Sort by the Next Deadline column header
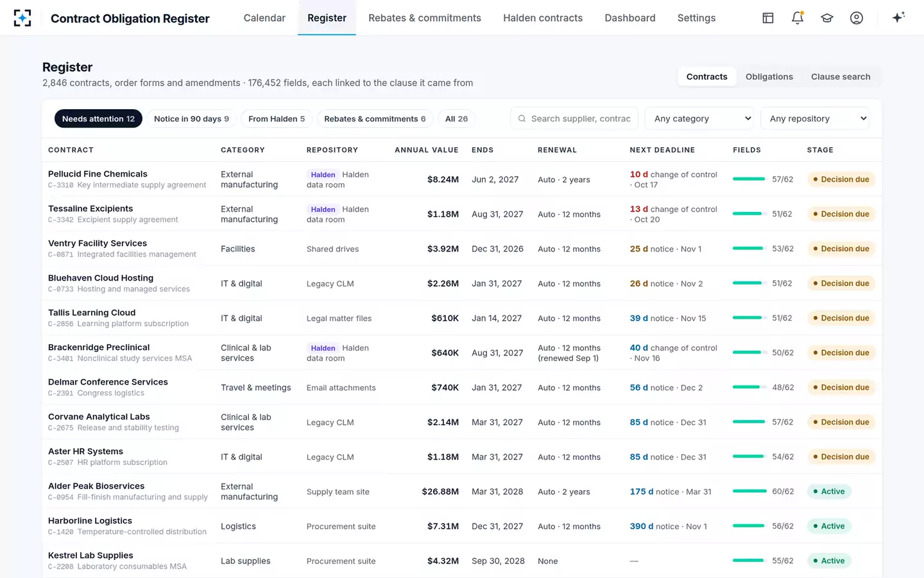This screenshot has width=924, height=578. 662,150
